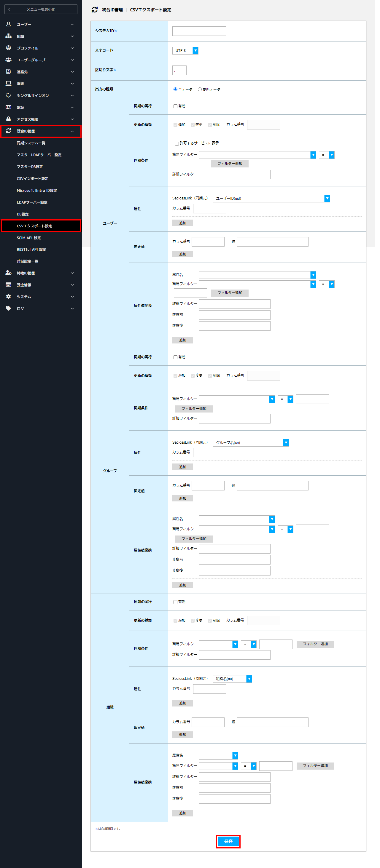Select the 更新データ radio button

(200, 89)
